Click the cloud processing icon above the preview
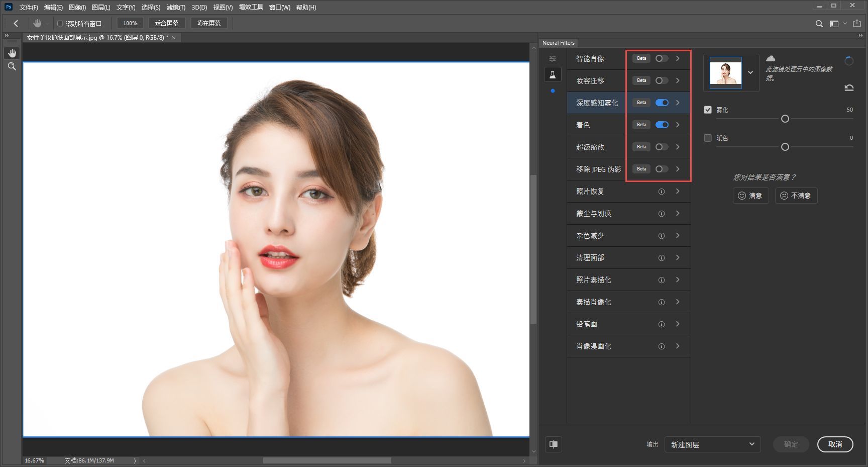The width and height of the screenshot is (868, 467). 772,58
